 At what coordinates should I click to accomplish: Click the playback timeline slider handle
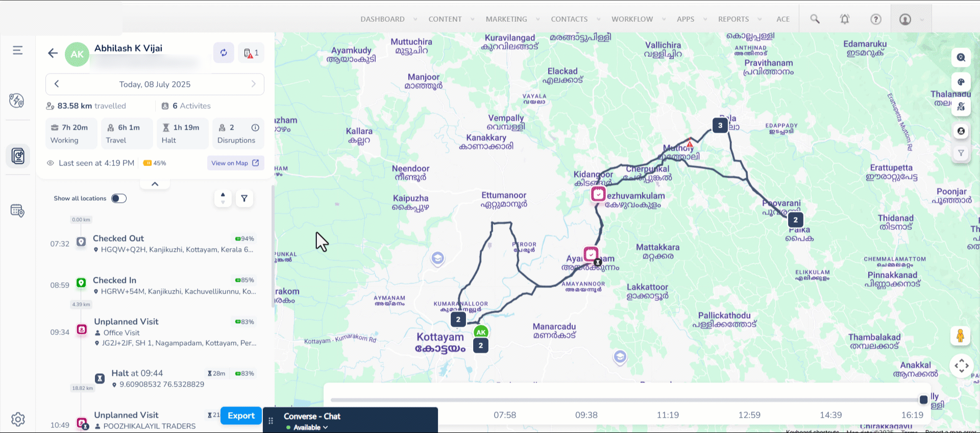[923, 400]
